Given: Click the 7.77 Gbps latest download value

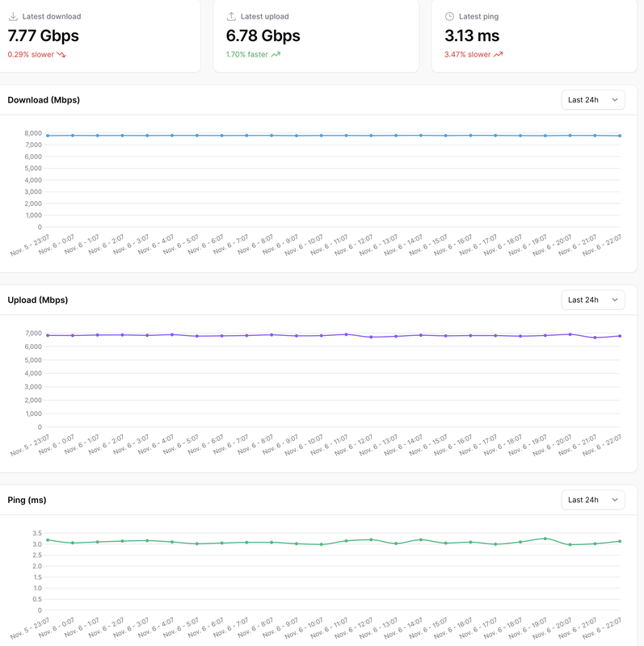Looking at the screenshot, I should pyautogui.click(x=44, y=36).
